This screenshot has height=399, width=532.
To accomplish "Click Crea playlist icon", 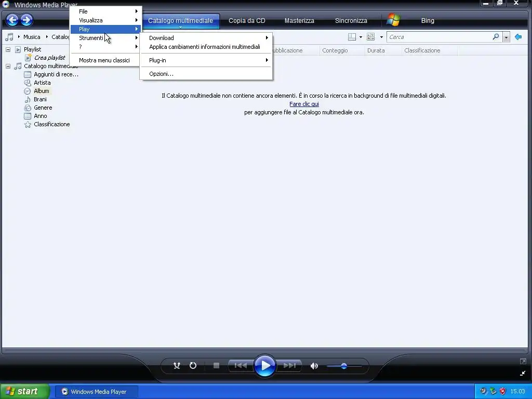I will (x=28, y=58).
